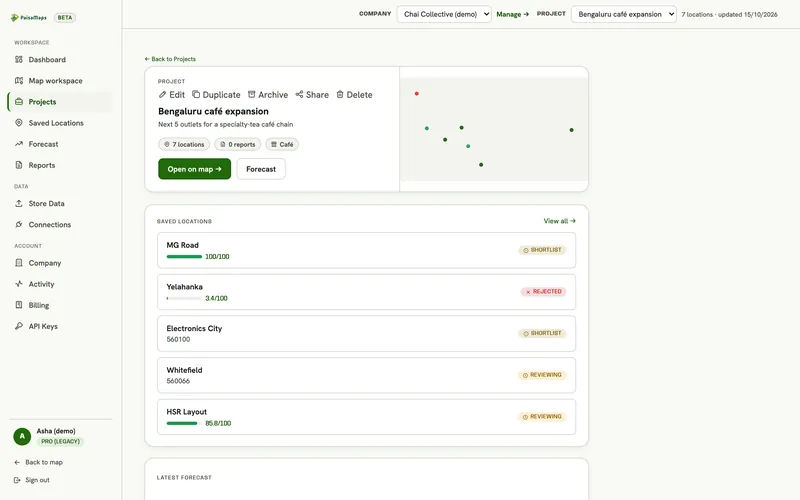The image size is (800, 500).
Task: Click the red rejected dot on map
Action: point(417,93)
